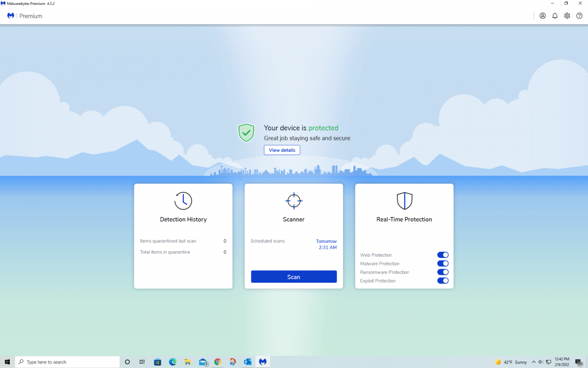Toggle Malware Protection switch
Screen dimensions: 588x368
coord(443,263)
